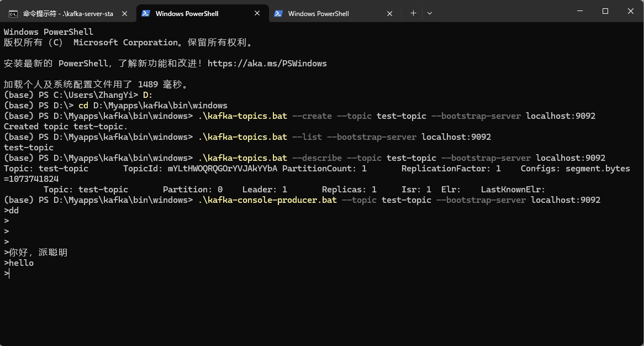Click the PowerShell icon on the active tab
Viewport: 644px width, 346px height.
click(145, 14)
